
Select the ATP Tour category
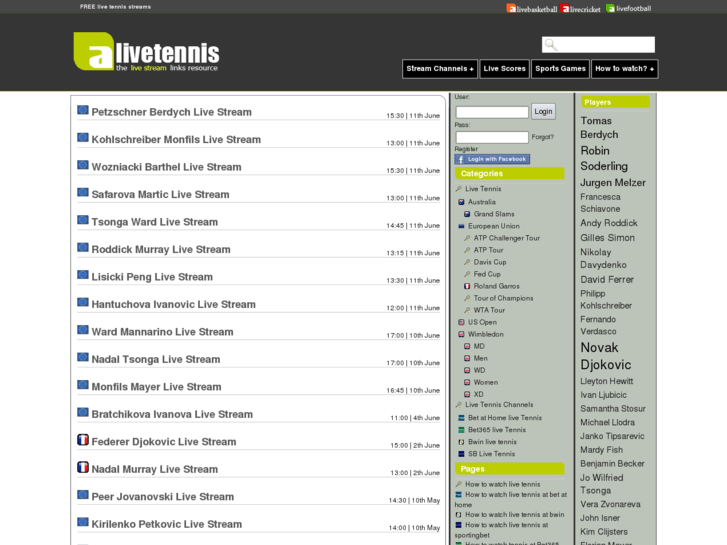[488, 250]
